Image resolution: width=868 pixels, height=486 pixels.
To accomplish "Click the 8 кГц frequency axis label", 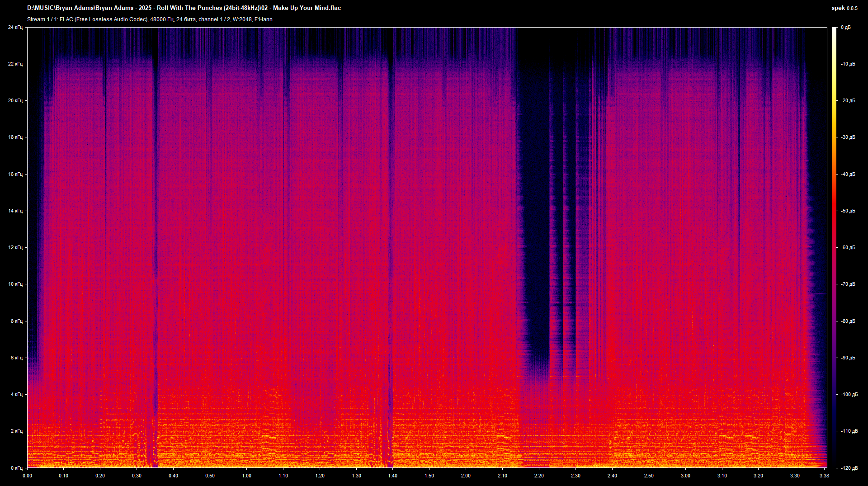I will (x=17, y=321).
